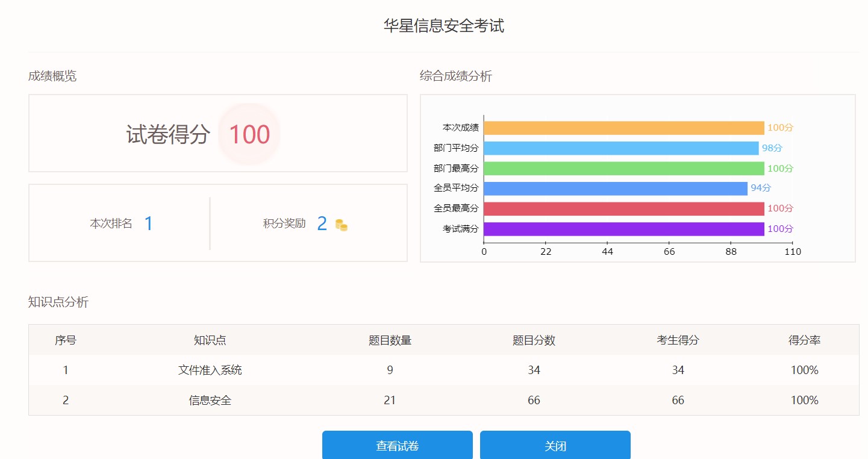
Task: Click the 题目数量 column header
Action: point(390,340)
